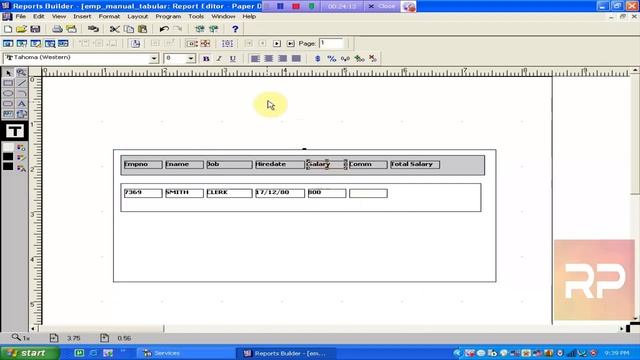Click the Fill Color palette icon
Image resolution: width=640 pixels, height=360 pixels.
coord(21,147)
